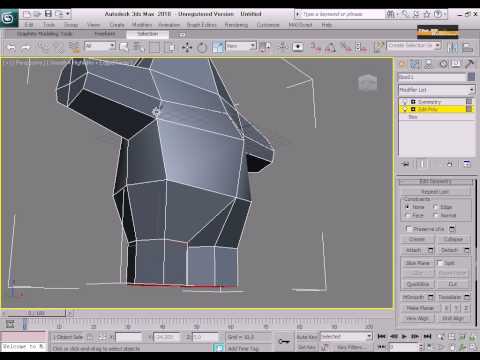
Task: Select the Normal constraint radio button
Action: [436, 215]
